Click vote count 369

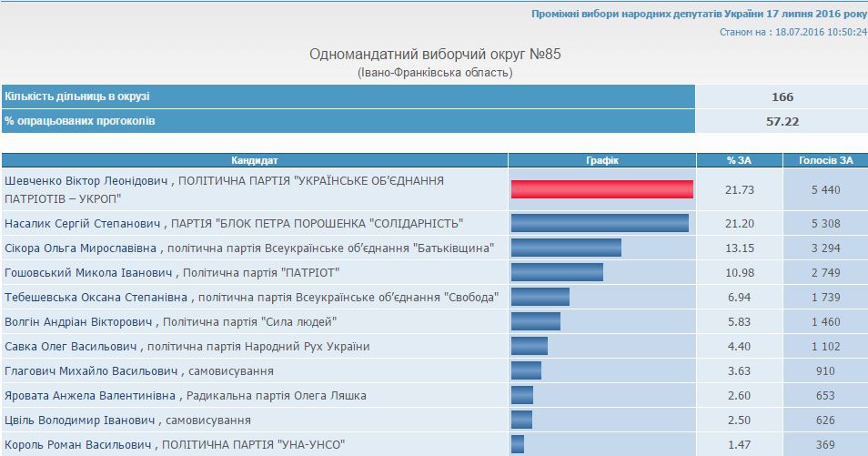[825, 444]
